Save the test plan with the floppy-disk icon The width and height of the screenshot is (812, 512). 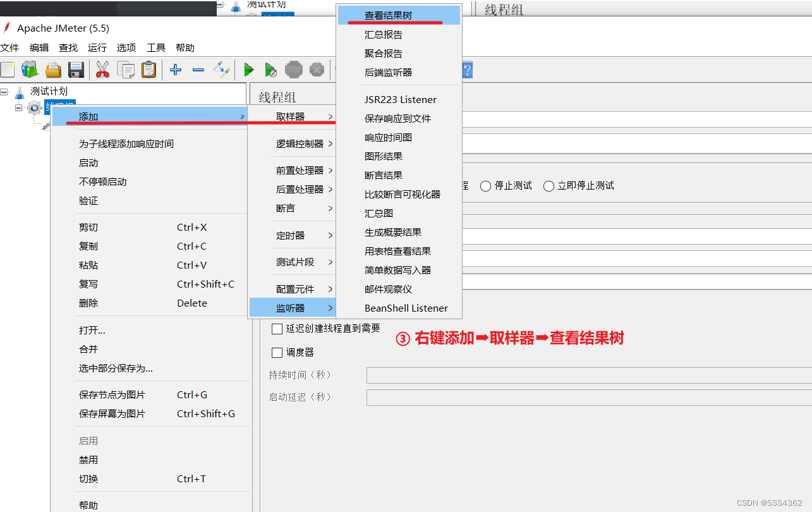pyautogui.click(x=76, y=70)
